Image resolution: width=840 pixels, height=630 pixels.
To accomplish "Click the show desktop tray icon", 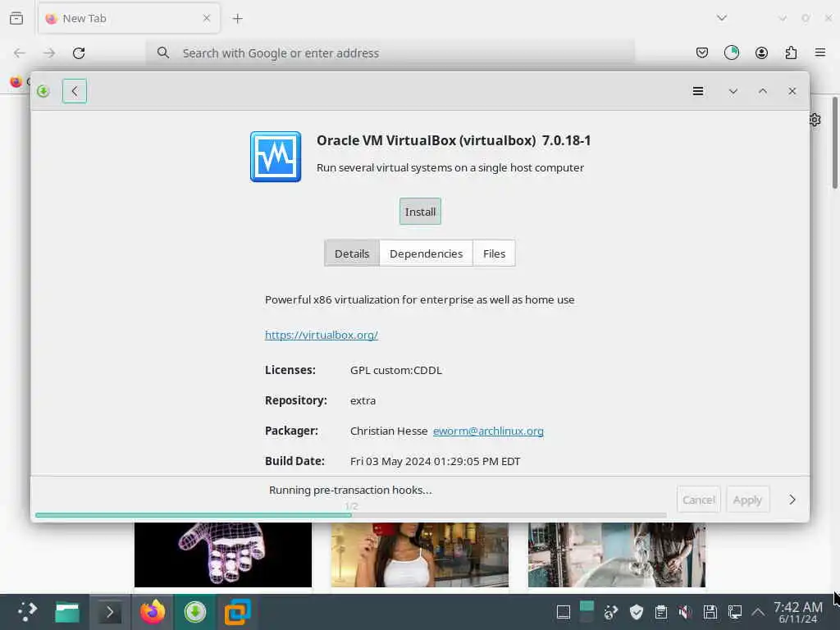I will (x=563, y=612).
